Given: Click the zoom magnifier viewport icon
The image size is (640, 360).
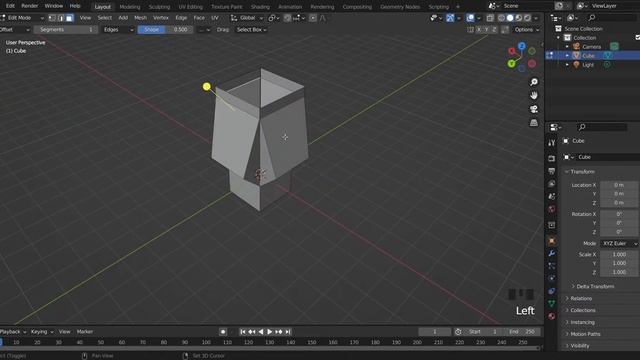Looking at the screenshot, I should pyautogui.click(x=533, y=82).
